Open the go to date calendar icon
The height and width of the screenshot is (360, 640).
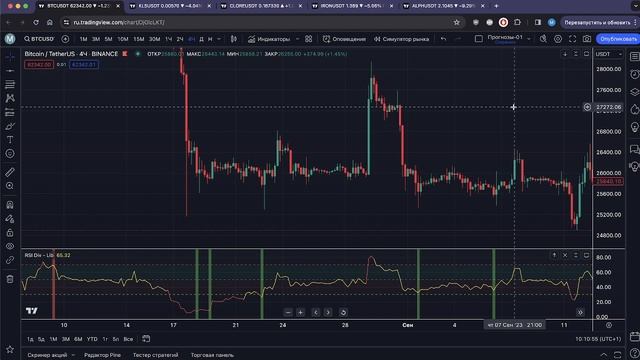pos(146,339)
